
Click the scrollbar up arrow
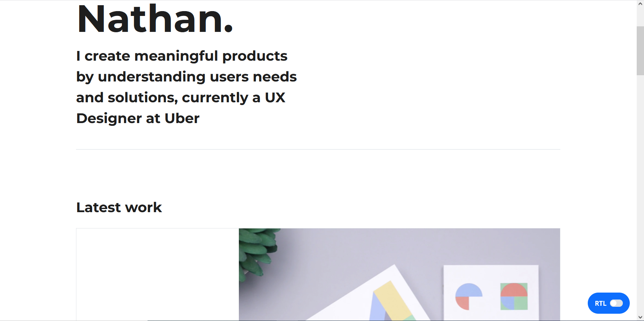640,3
